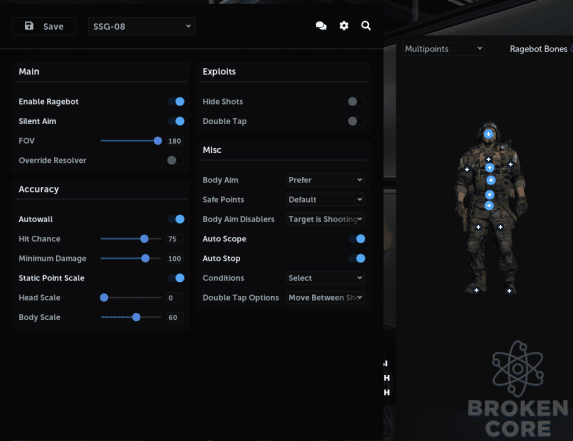This screenshot has height=441, width=573.
Task: Click the right thigh hitbox point
Action: point(500,227)
